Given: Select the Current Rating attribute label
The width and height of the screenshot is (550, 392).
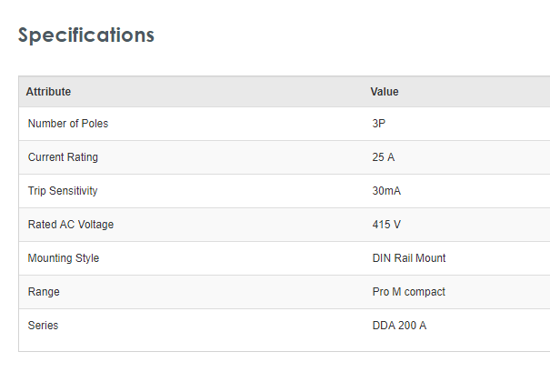Looking at the screenshot, I should click(63, 157).
